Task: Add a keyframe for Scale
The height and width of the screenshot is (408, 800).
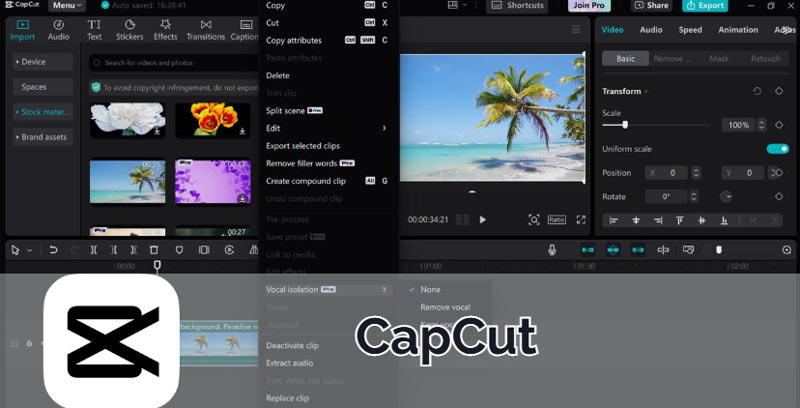Action: point(779,125)
